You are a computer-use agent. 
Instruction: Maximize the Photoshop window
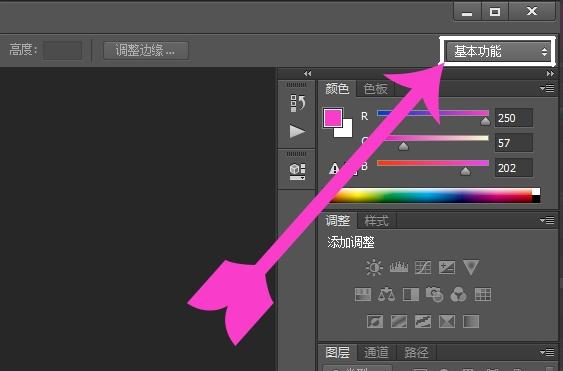495,11
